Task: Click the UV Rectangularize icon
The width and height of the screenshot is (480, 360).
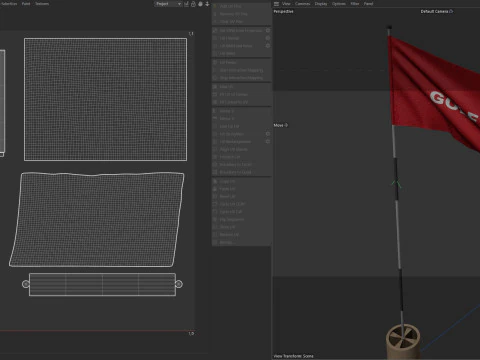Action: (215, 142)
